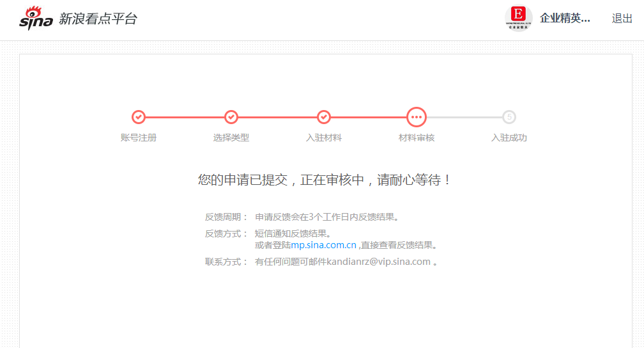Click the step 5 circle icon
Viewport: 644px width, 348px height.
pos(509,117)
